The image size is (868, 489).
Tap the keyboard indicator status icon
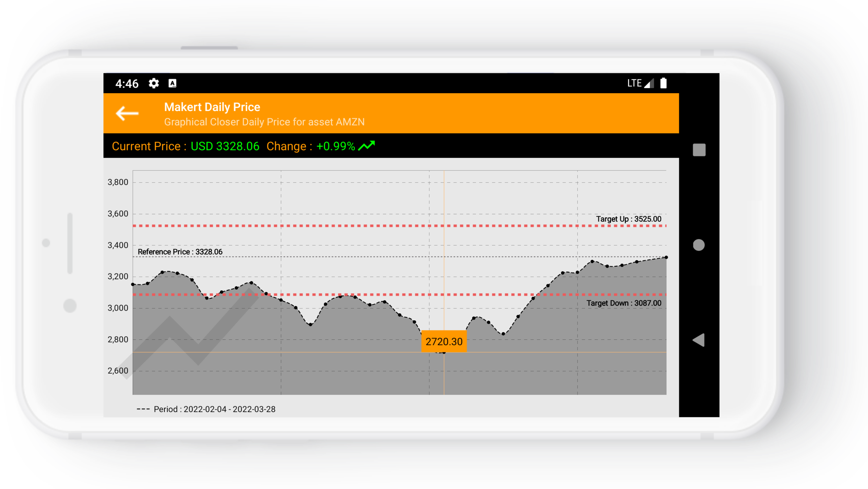[172, 83]
